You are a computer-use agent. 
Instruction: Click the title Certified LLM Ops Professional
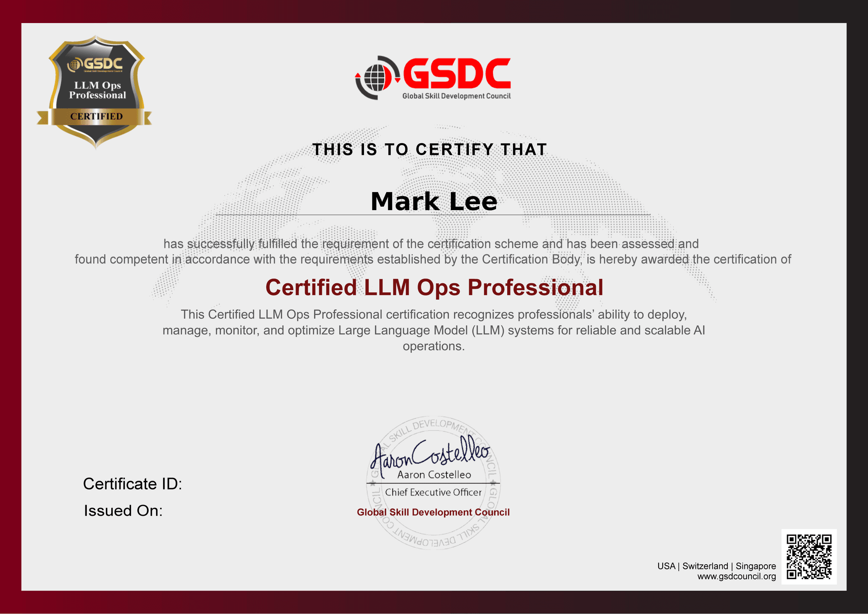pyautogui.click(x=434, y=287)
